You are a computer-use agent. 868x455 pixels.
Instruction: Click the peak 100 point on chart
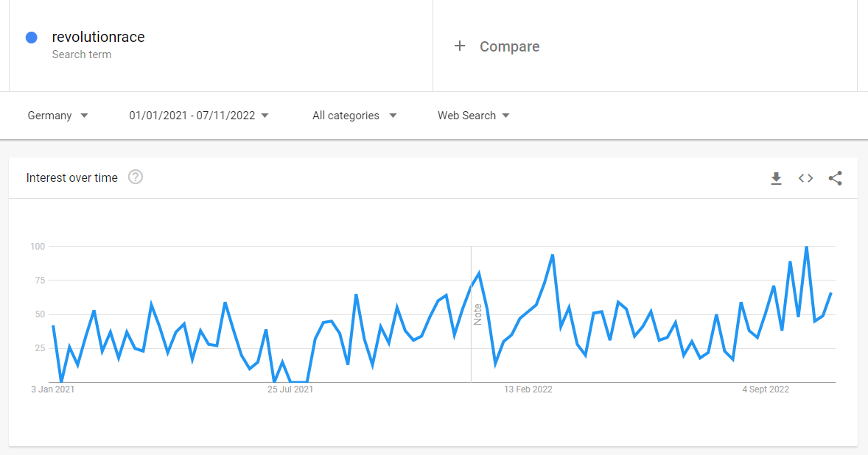[807, 247]
